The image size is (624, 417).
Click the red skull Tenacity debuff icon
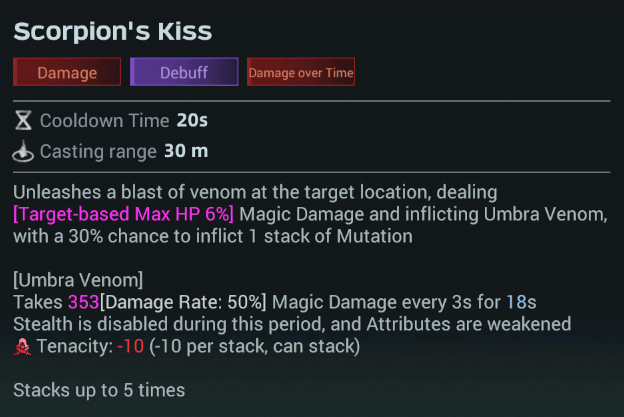(22, 346)
